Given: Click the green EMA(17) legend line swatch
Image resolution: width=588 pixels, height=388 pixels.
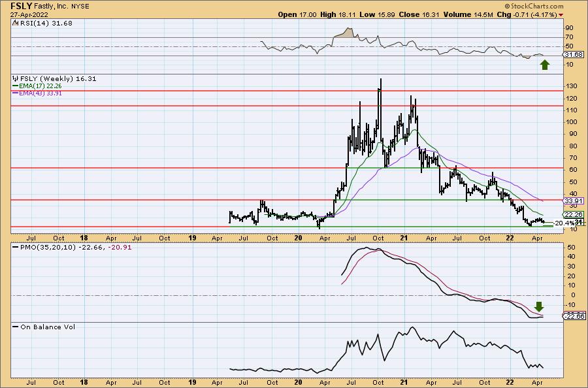Looking at the screenshot, I should [x=16, y=86].
